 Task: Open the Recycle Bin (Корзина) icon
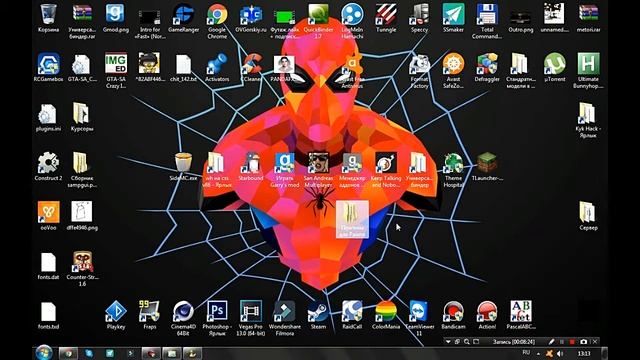point(48,18)
